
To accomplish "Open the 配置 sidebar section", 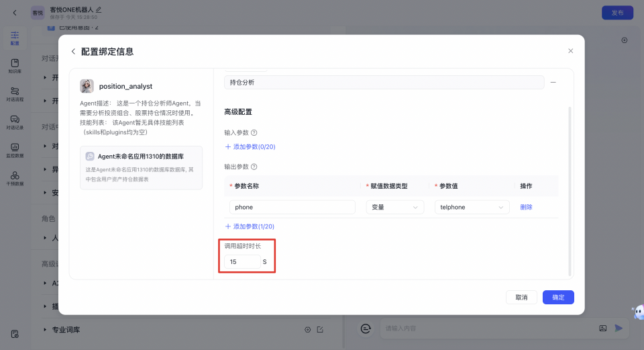I will (x=15, y=38).
